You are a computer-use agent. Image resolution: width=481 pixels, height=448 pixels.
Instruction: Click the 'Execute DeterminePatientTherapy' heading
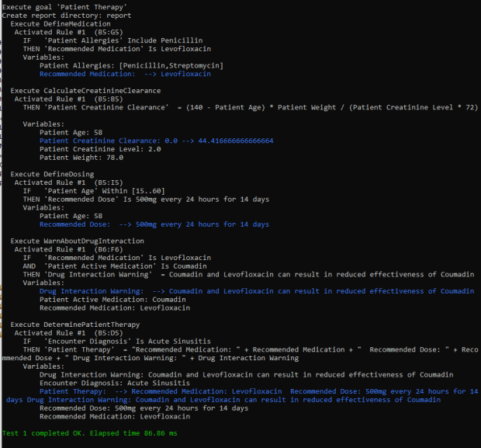pos(75,325)
